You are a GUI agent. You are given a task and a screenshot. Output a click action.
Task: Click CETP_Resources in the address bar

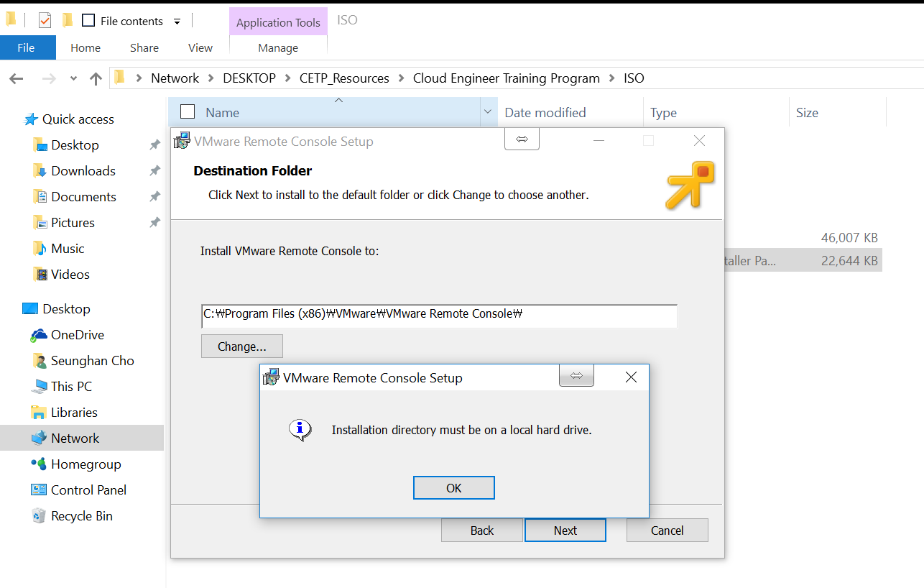pos(344,78)
